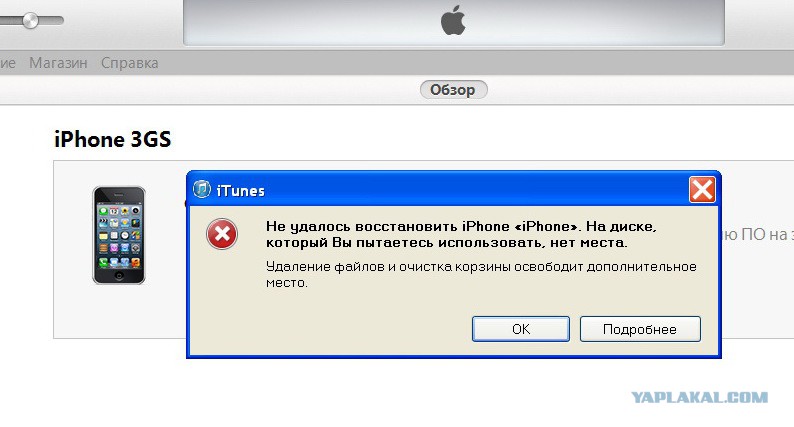Open the Магазин menu
794x427 pixels.
[x=58, y=63]
